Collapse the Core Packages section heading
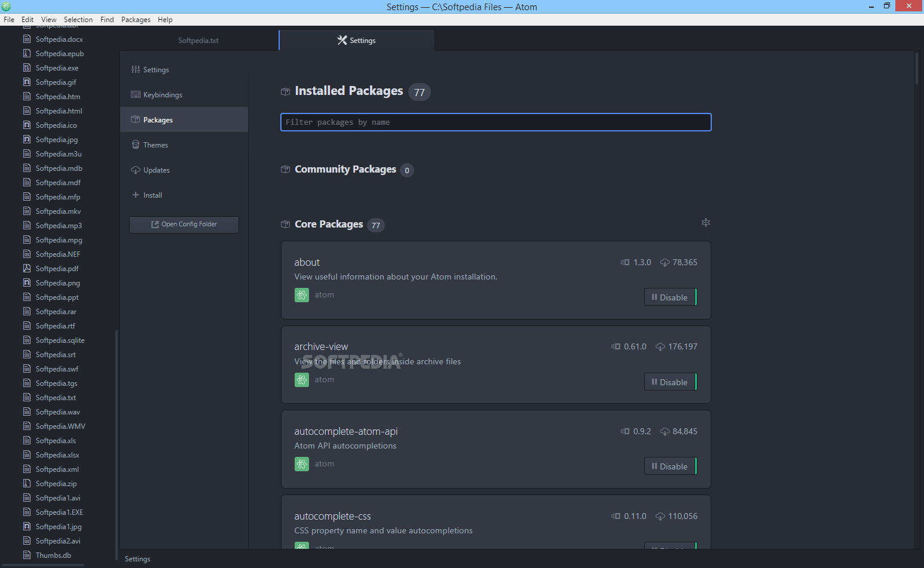The image size is (924, 568). (329, 225)
